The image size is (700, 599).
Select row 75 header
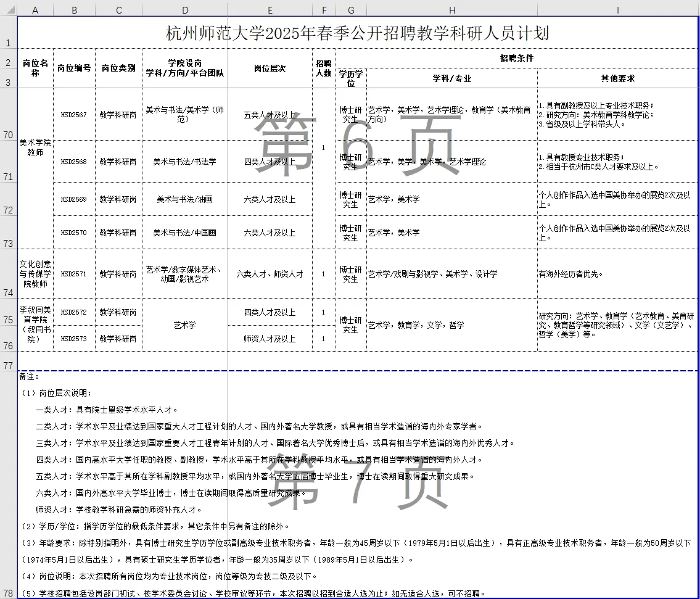(x=9, y=312)
